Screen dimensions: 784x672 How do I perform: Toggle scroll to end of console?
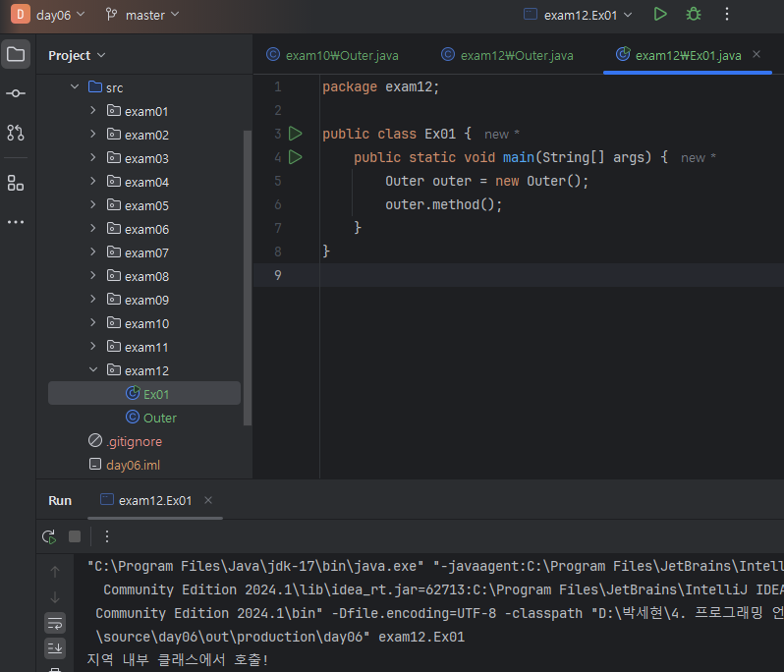click(55, 646)
